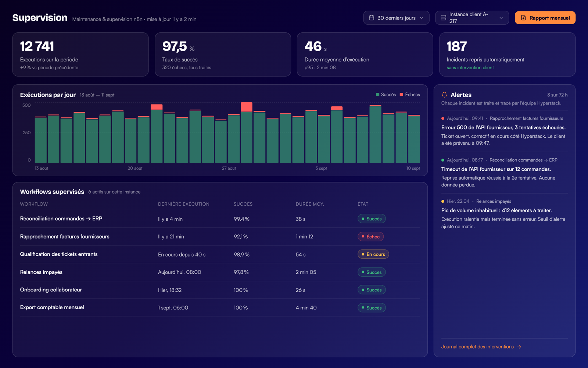Select Qualification des tickets entrants workflow
The height and width of the screenshot is (368, 588).
[220, 254]
